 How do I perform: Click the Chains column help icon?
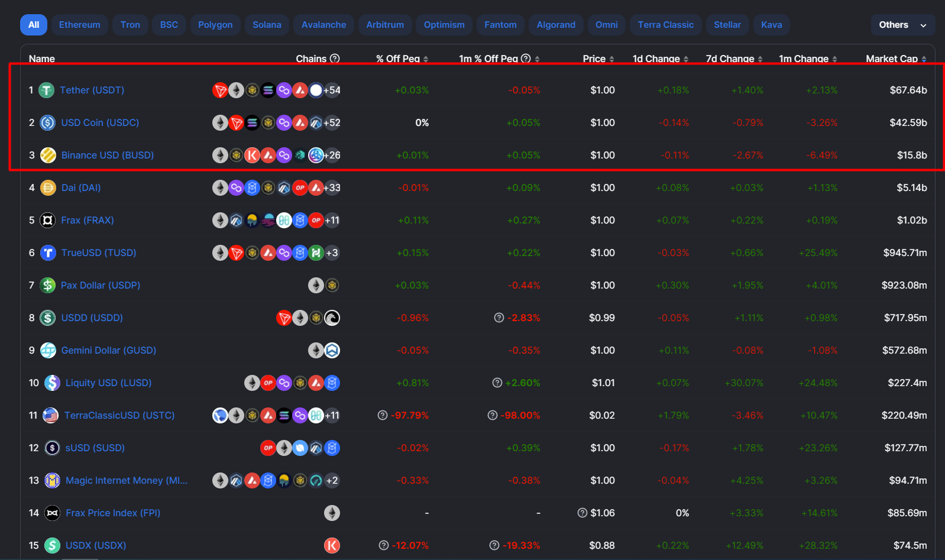335,59
